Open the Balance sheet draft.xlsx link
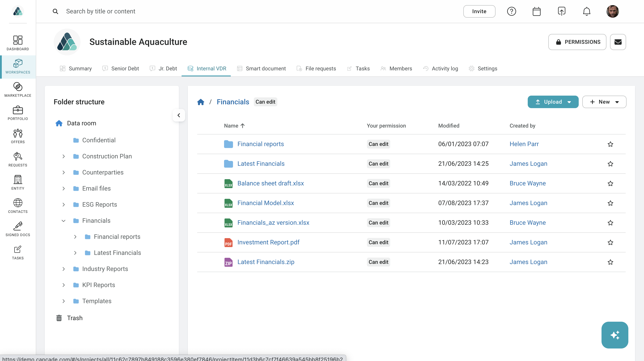The image size is (644, 361). point(271,183)
